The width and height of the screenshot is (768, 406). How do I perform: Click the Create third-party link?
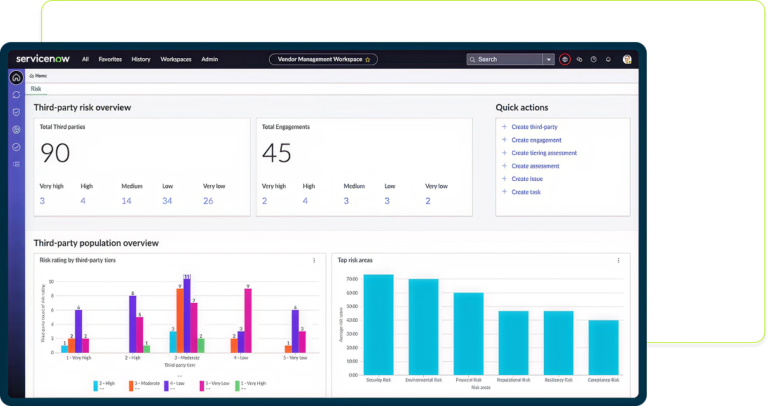pos(534,127)
